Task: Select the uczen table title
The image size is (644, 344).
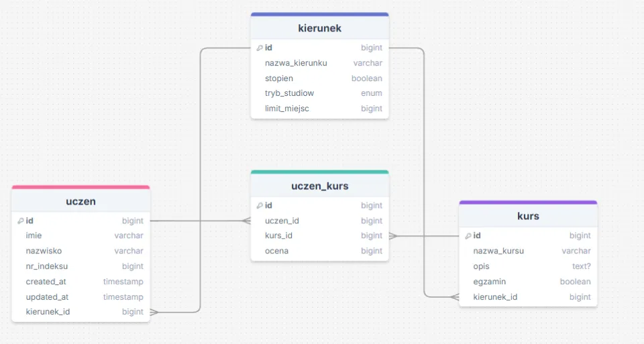Action: pos(80,201)
